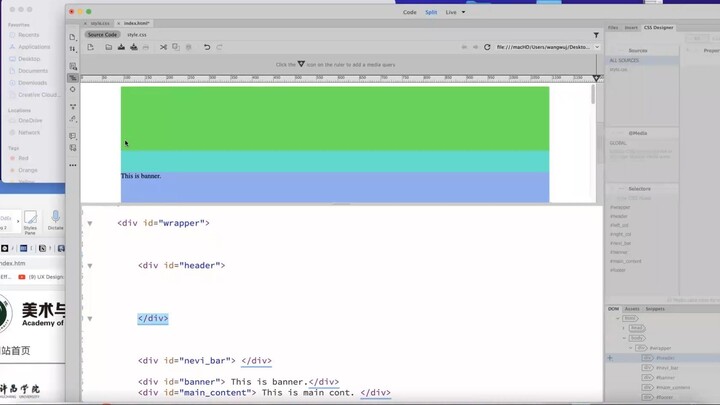Collapse the wrapper div code fold arrow

coord(89,223)
